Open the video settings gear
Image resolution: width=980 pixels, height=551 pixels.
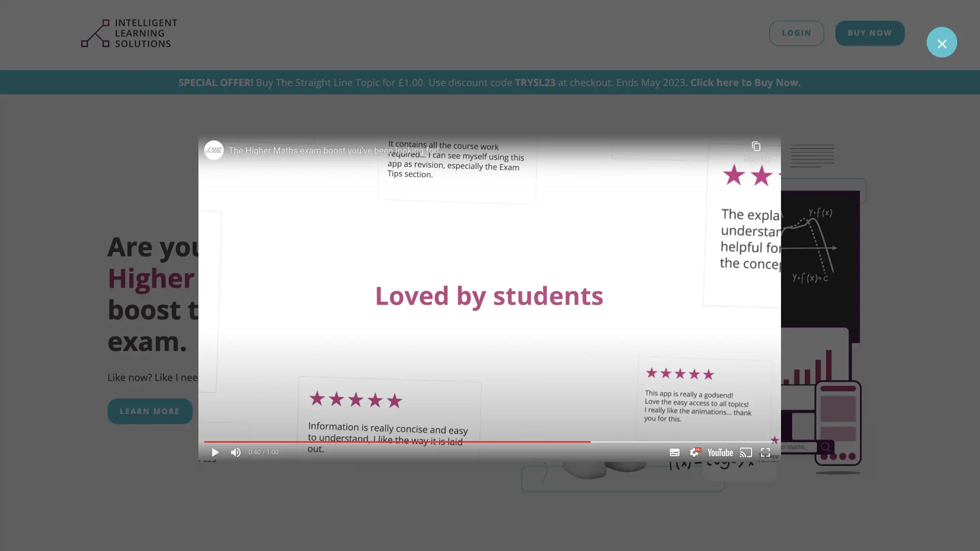694,452
